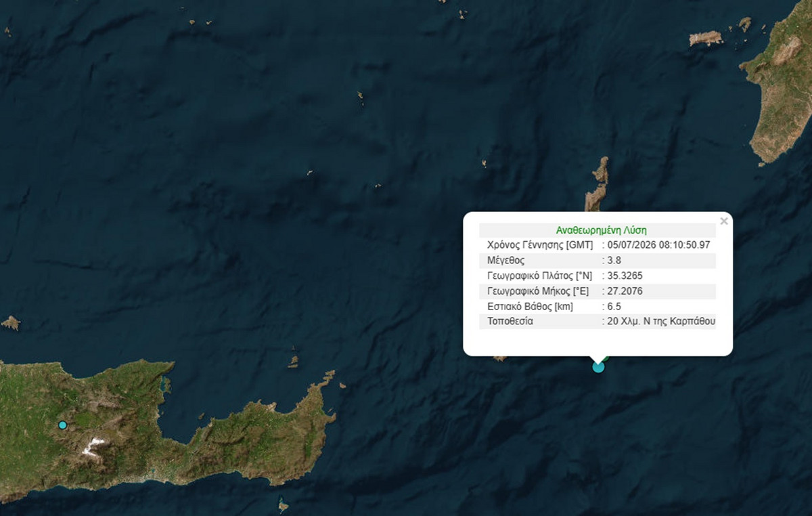Click the latitude value 35.3265
Viewport: 812px width, 516px height.
pos(625,276)
